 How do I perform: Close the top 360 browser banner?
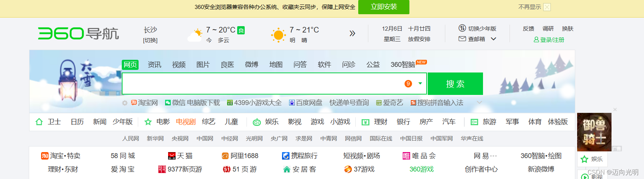(547, 7)
